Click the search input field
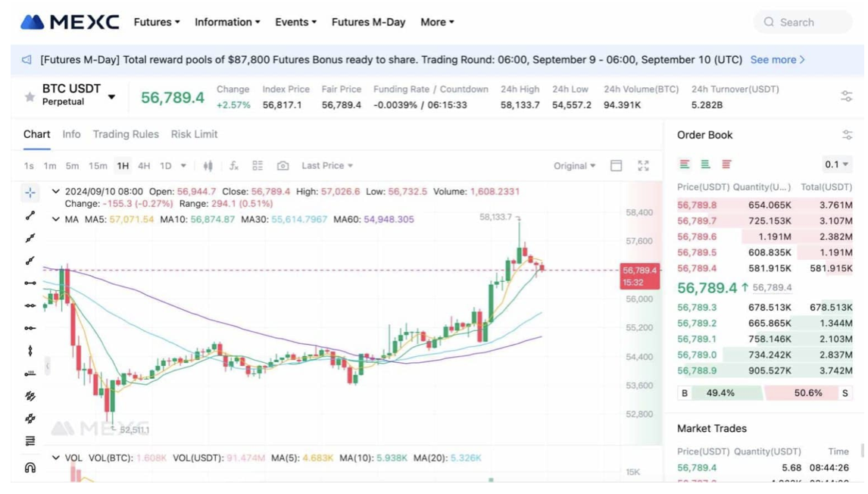 (x=803, y=22)
